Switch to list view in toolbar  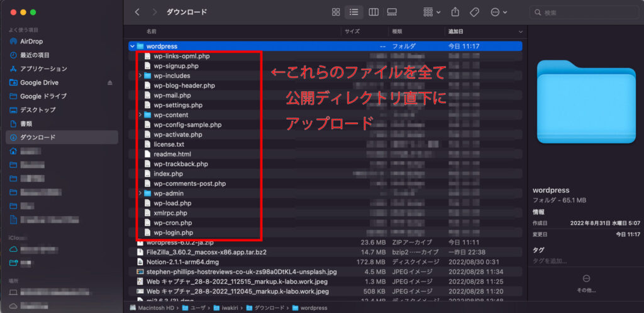pos(354,13)
